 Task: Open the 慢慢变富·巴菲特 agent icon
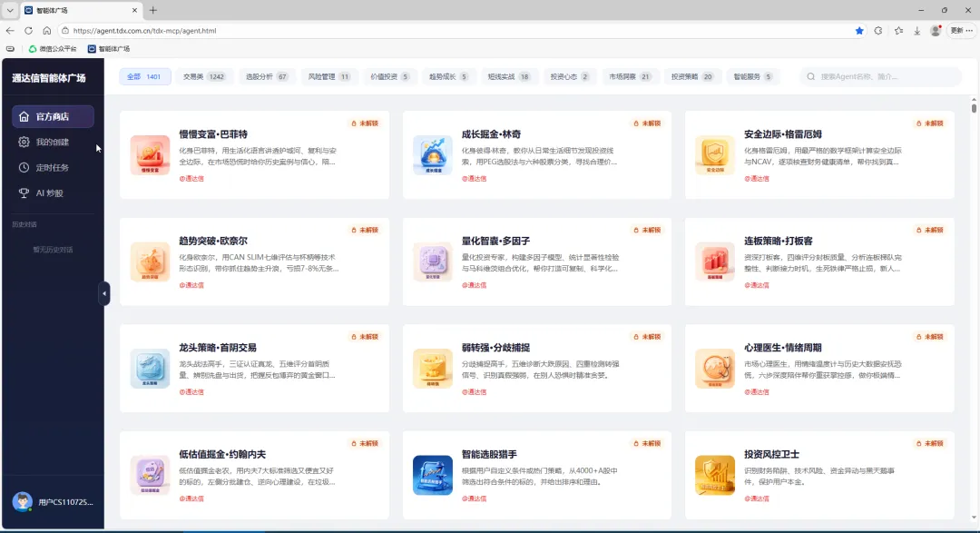click(150, 154)
